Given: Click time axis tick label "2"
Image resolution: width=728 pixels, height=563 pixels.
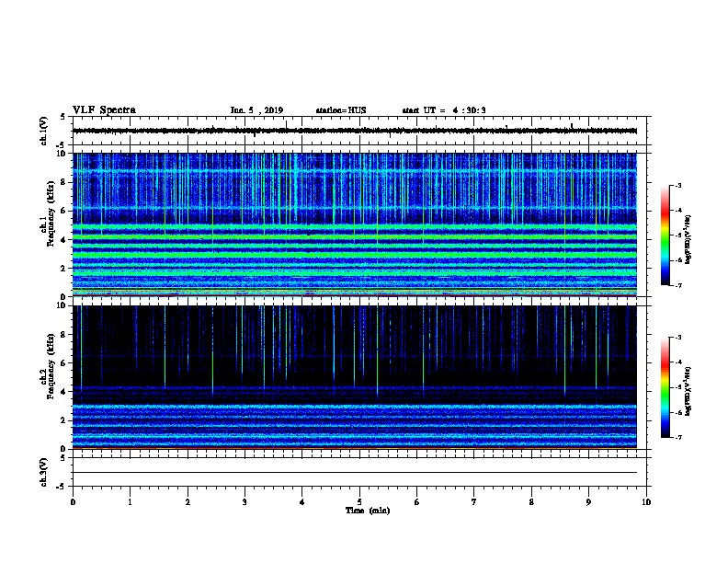Looking at the screenshot, I should 188,502.
